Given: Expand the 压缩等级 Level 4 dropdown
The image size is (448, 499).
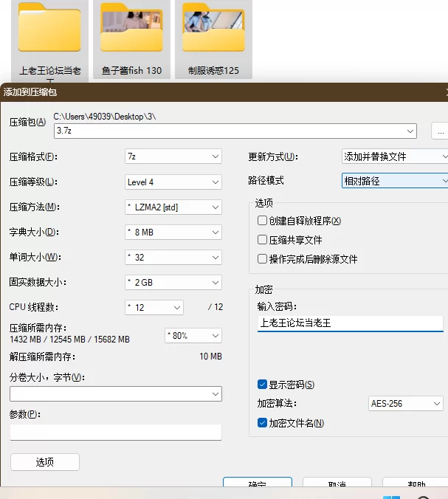Looking at the screenshot, I should pos(173,182).
